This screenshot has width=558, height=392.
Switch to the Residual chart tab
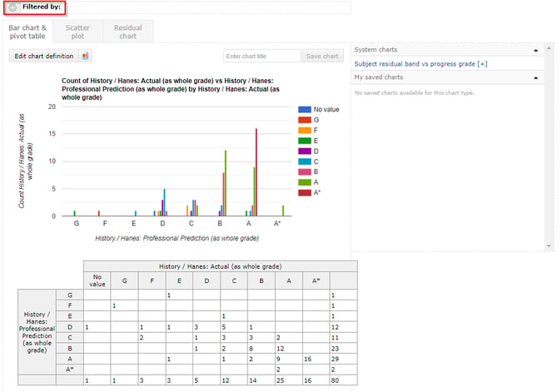pos(128,32)
